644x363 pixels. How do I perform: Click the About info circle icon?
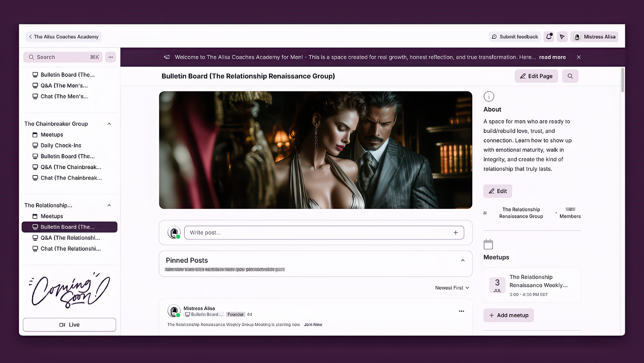(489, 96)
